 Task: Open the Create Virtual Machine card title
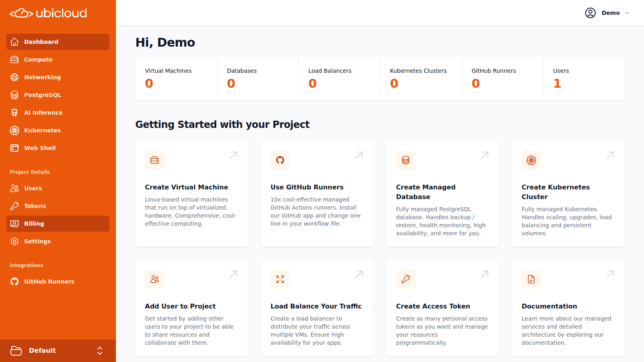tap(186, 187)
